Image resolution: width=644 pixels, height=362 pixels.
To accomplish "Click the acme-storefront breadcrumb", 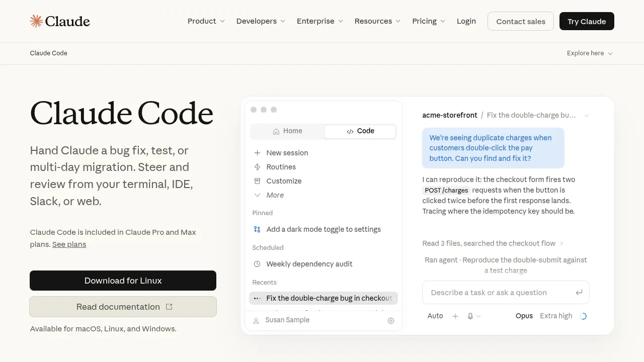I will (450, 115).
